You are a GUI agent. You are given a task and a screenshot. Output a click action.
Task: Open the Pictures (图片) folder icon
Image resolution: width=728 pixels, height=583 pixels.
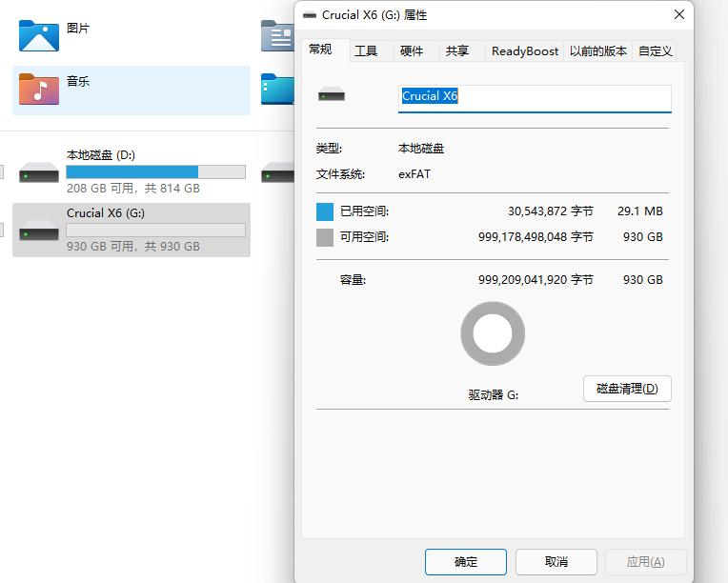pos(39,36)
